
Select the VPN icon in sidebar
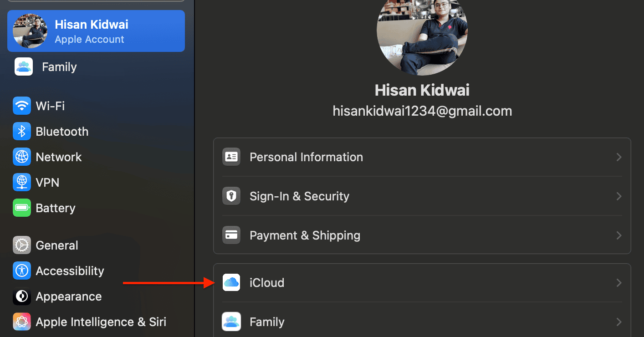tap(22, 183)
